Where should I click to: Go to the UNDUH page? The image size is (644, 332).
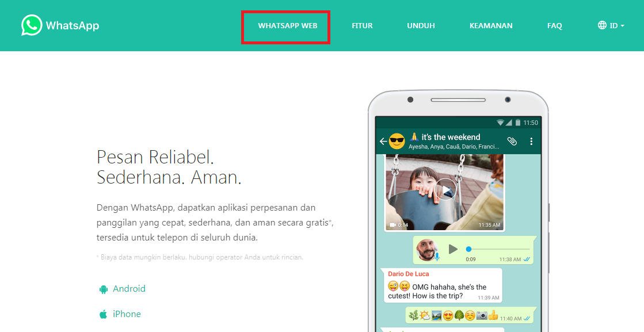pos(421,25)
